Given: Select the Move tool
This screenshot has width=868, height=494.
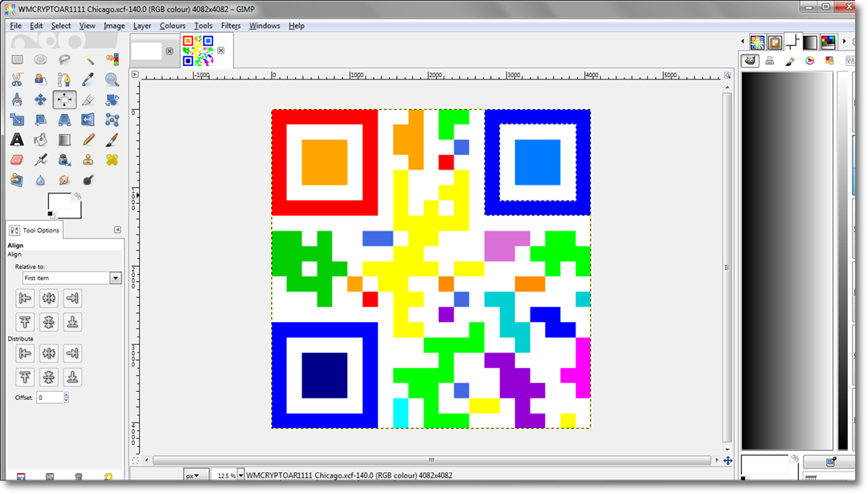Looking at the screenshot, I should point(40,100).
